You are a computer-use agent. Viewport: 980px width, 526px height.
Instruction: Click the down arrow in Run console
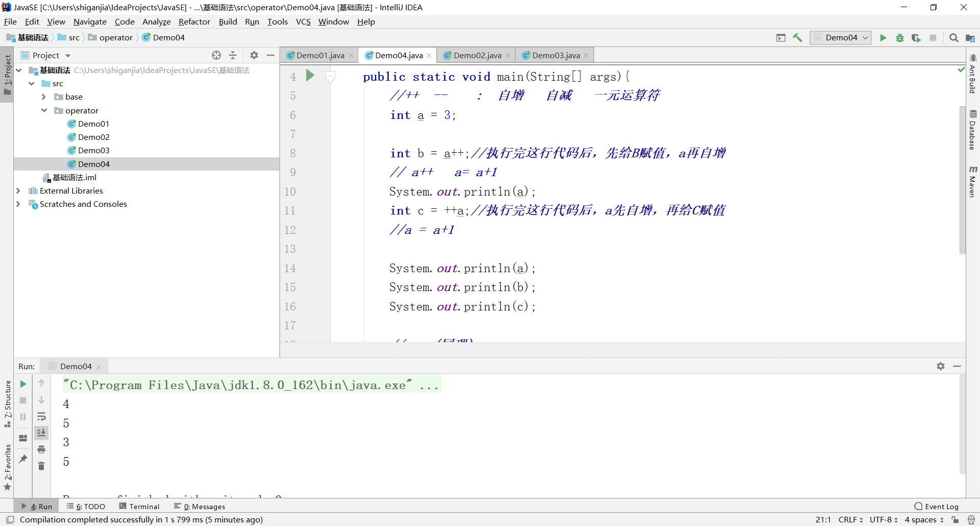41,400
